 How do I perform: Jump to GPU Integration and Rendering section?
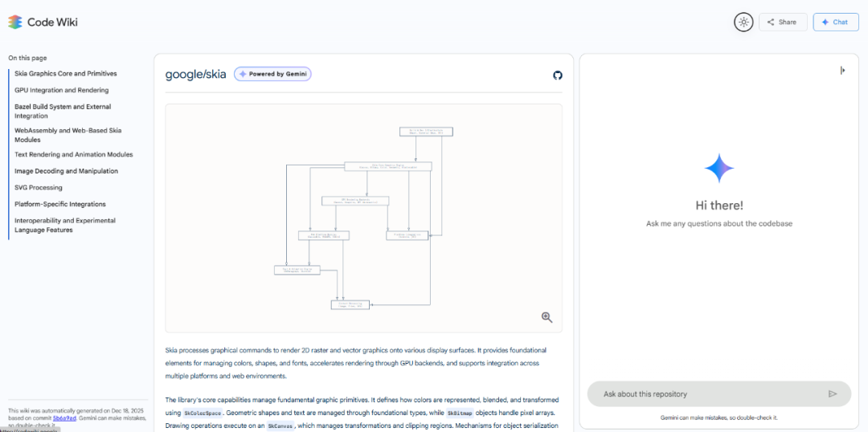coord(61,90)
